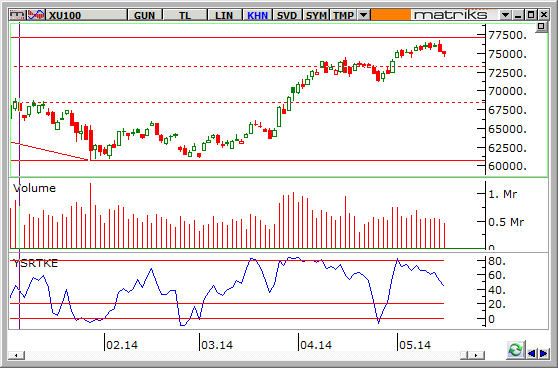Click the refresh icon with green arrows
Viewport: 558px width, 368px height.
tap(515, 350)
